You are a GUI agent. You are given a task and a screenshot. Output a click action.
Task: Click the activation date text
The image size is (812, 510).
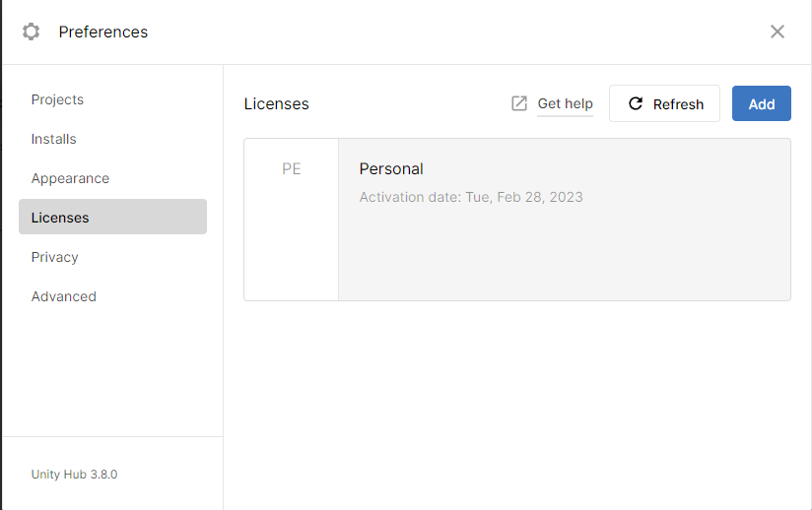coord(471,197)
